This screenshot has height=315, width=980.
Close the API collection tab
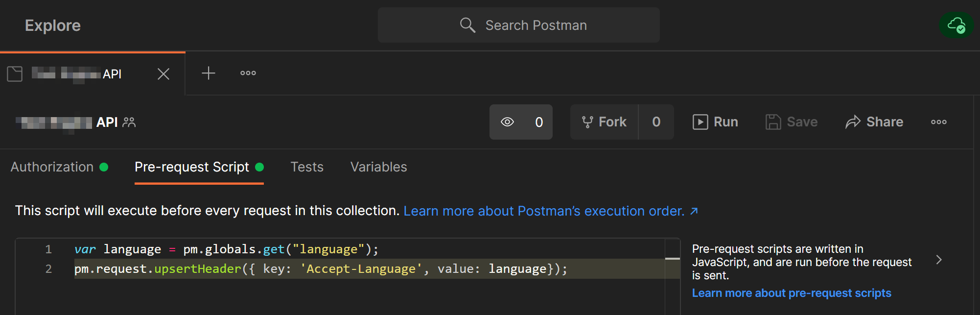163,74
